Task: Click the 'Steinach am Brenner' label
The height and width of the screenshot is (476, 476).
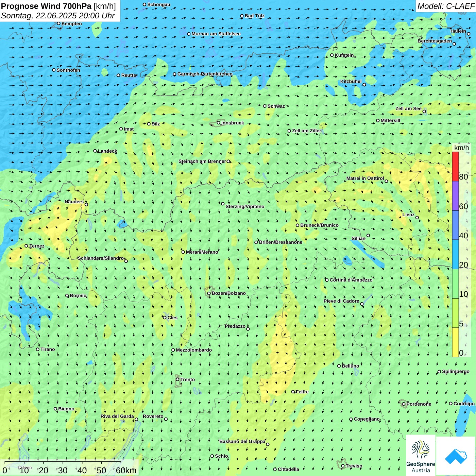Action: 202,161
